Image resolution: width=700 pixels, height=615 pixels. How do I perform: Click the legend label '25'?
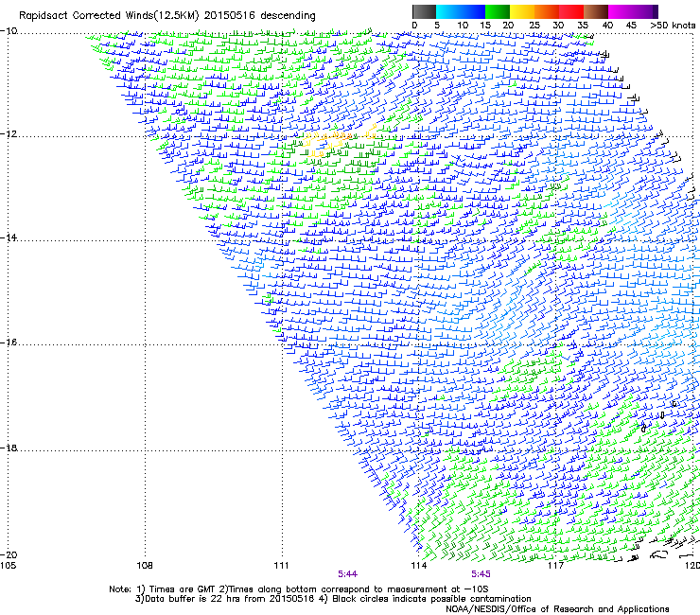click(534, 26)
